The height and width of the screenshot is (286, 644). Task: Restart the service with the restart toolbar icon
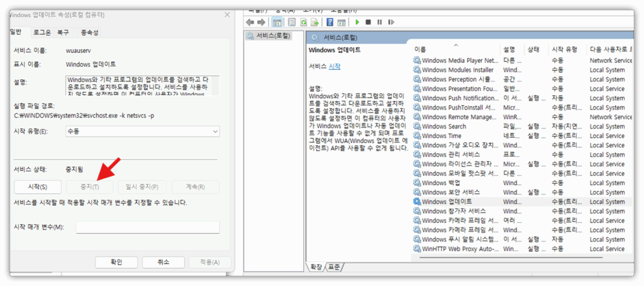[391, 22]
